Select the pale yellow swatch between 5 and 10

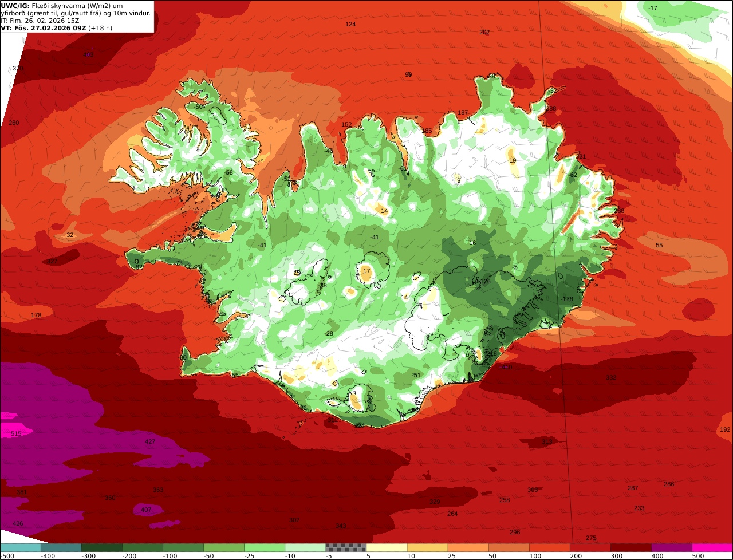tap(387, 547)
